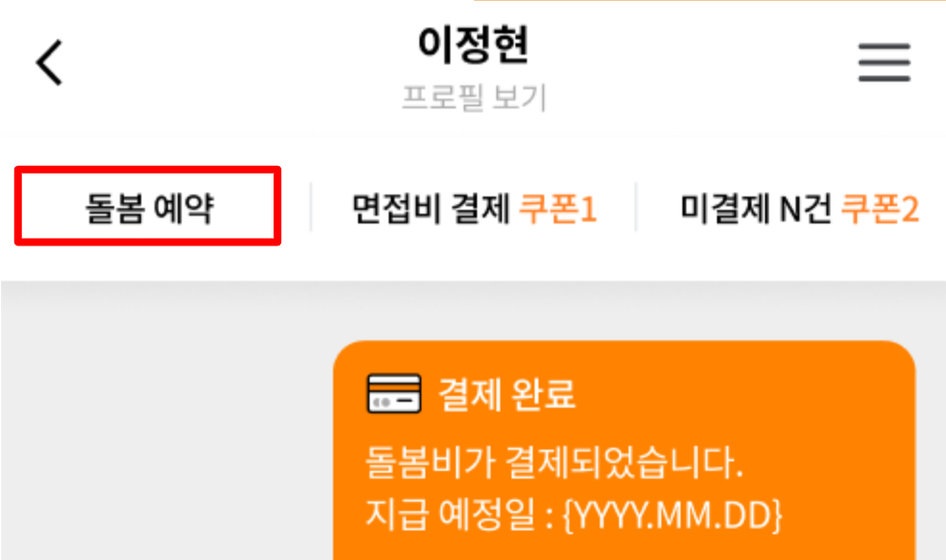Image resolution: width=946 pixels, height=560 pixels.
Task: Go back using the left arrow icon
Action: pyautogui.click(x=50, y=62)
